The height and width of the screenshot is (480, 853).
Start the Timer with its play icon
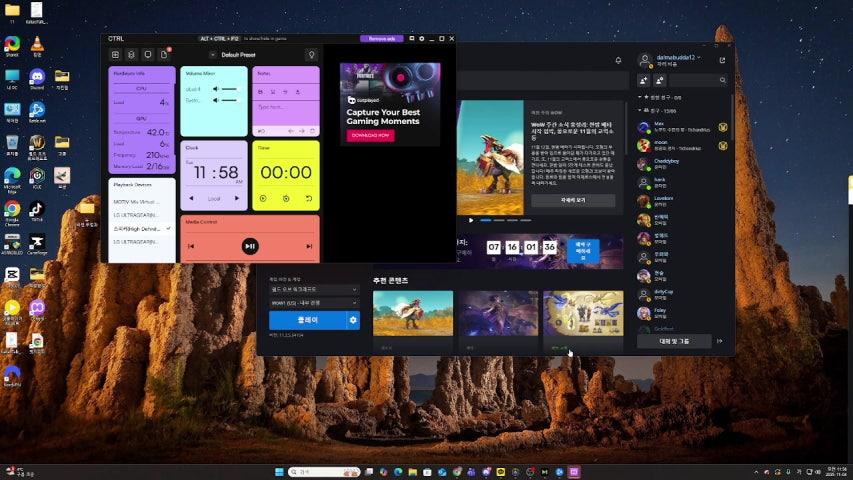(263, 199)
